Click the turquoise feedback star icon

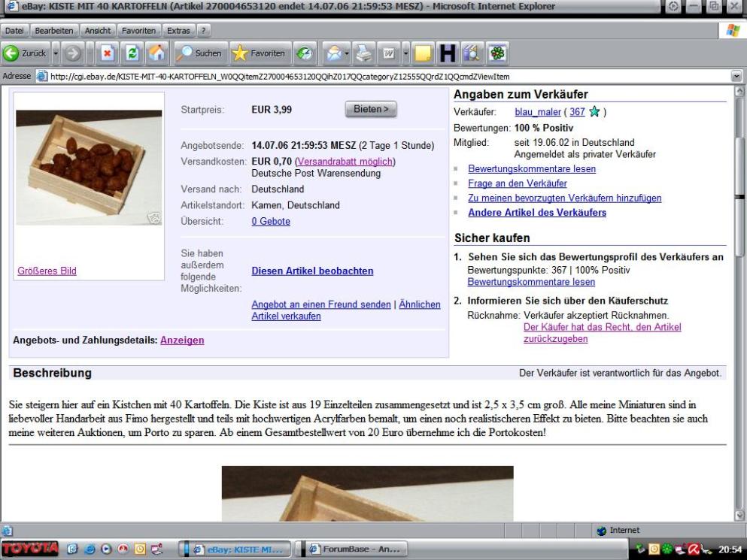point(594,112)
